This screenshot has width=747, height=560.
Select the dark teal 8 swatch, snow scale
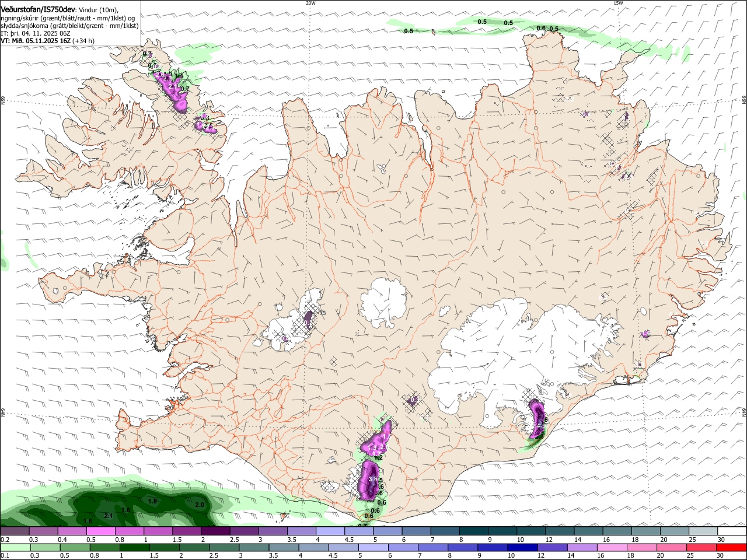pos(473,531)
